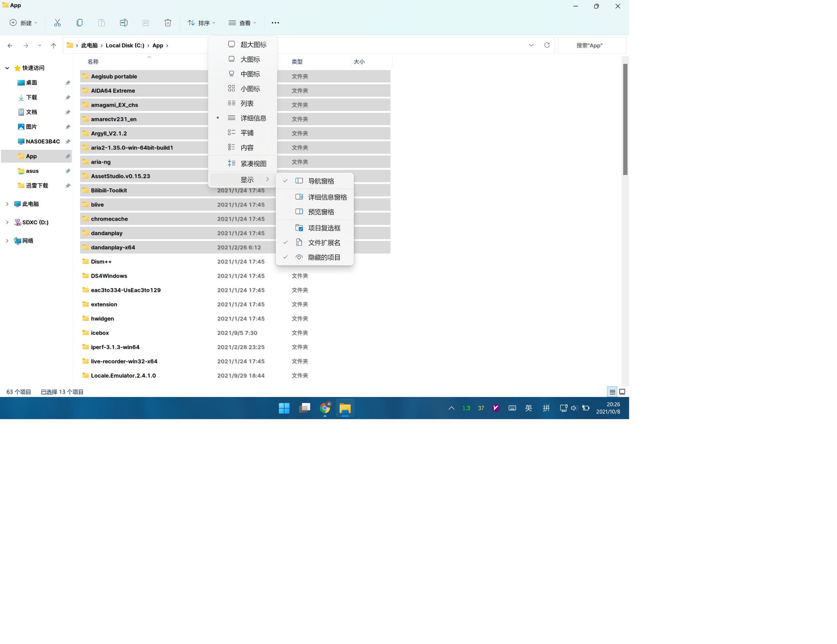Click File Explorer icon on taskbar
The height and width of the screenshot is (644, 837).
(x=345, y=408)
